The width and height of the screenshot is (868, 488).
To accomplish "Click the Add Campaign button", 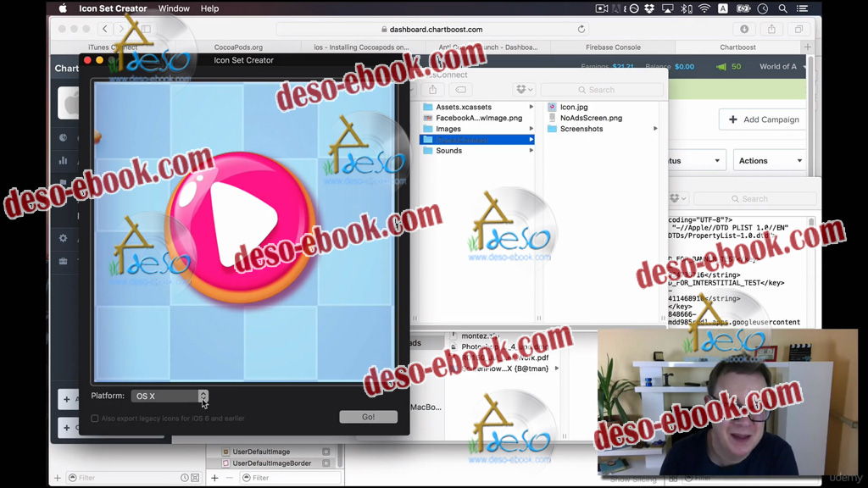I will tap(763, 119).
